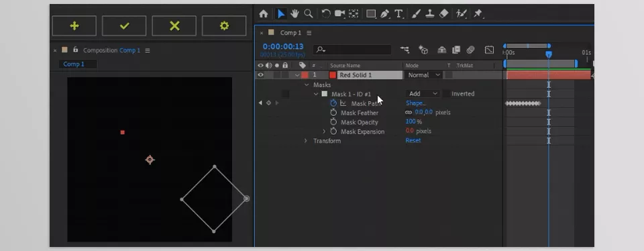Expand the Transform group
The image size is (644, 251).
[306, 141]
